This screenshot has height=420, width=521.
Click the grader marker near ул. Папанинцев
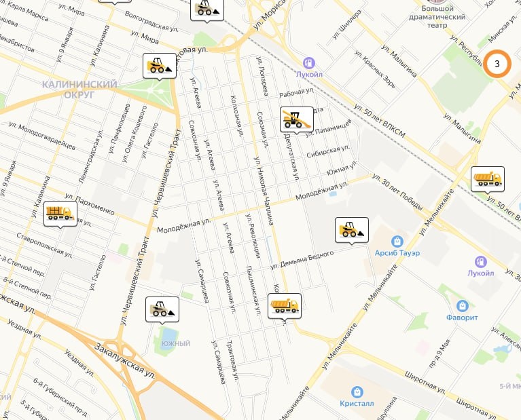pos(297,119)
